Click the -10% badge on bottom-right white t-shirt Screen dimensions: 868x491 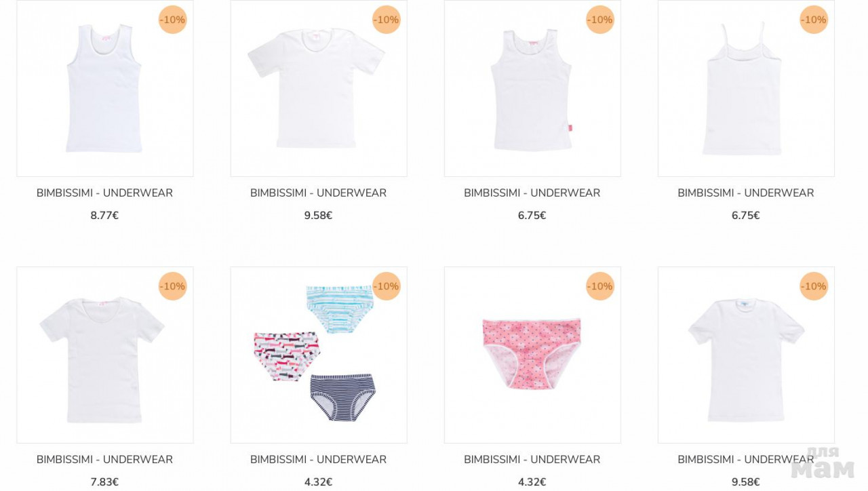click(x=814, y=286)
